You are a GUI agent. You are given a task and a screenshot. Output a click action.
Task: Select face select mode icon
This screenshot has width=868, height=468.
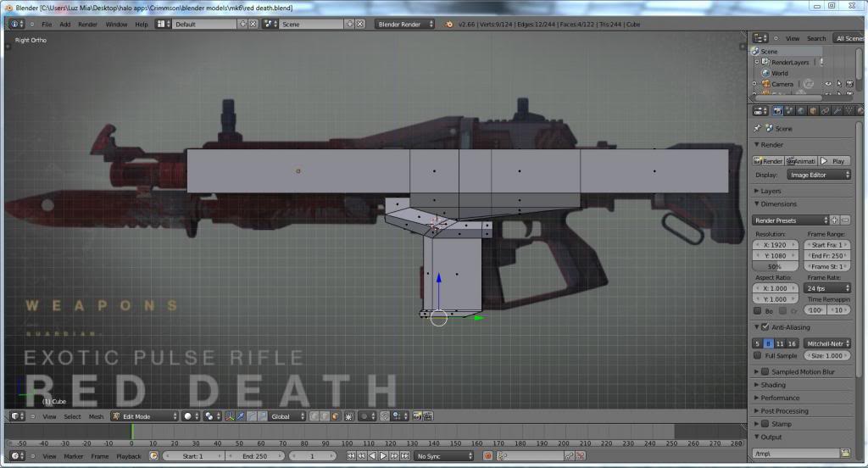coord(336,416)
